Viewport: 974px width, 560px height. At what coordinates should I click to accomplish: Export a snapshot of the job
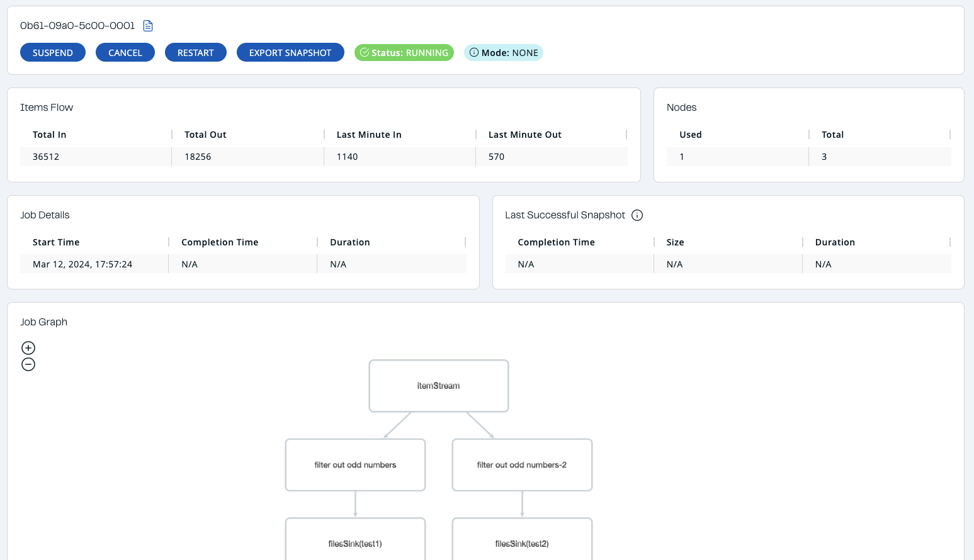(290, 53)
